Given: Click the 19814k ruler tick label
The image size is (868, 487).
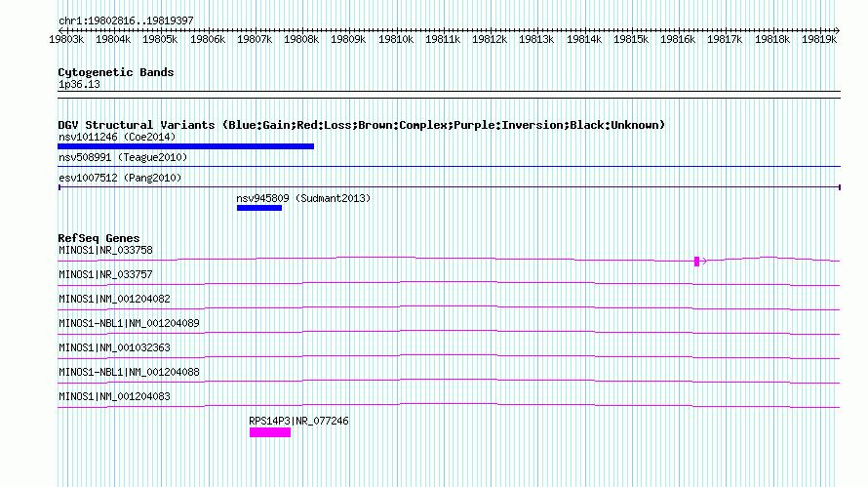Looking at the screenshot, I should tap(584, 39).
